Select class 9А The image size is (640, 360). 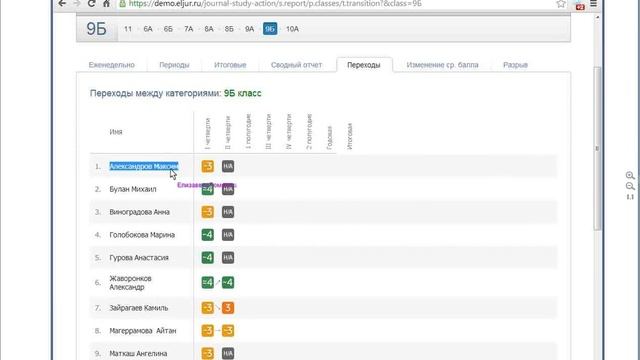pyautogui.click(x=249, y=29)
